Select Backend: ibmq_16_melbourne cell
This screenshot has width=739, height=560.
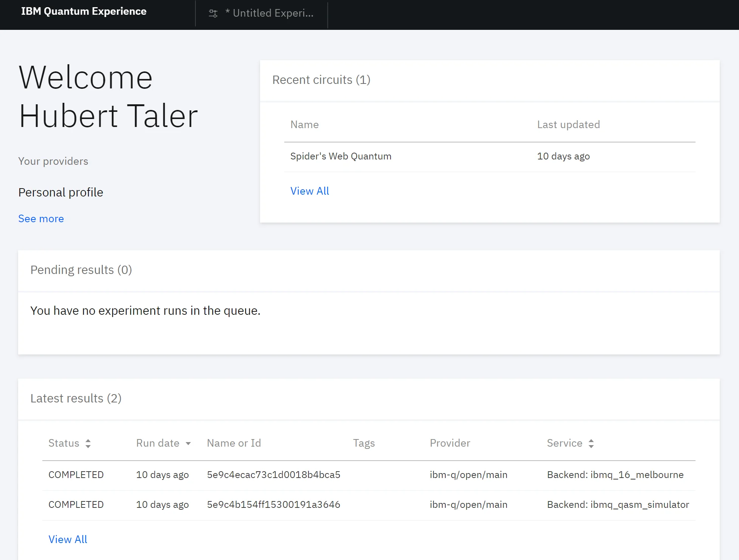coord(615,475)
